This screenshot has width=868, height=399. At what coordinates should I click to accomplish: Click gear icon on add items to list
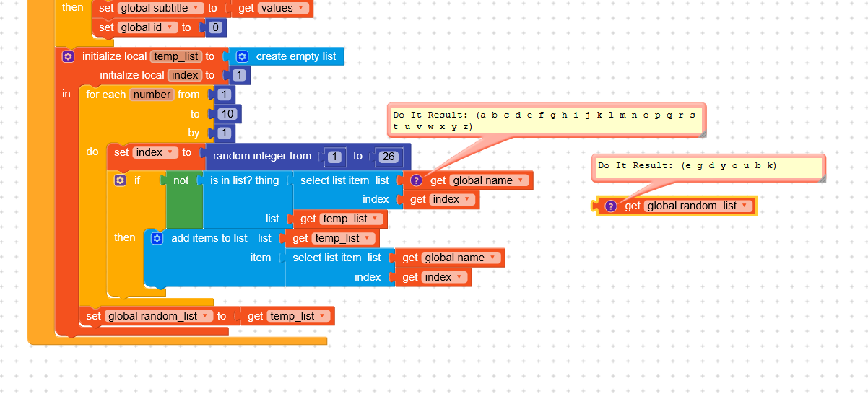(x=157, y=238)
